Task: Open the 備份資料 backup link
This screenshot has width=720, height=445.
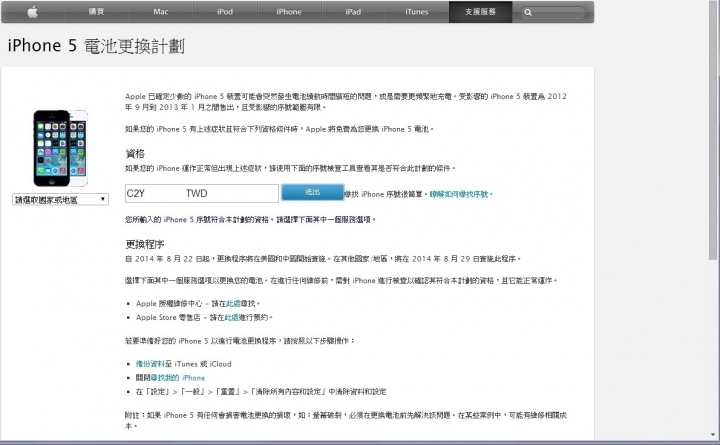Action: (150, 364)
